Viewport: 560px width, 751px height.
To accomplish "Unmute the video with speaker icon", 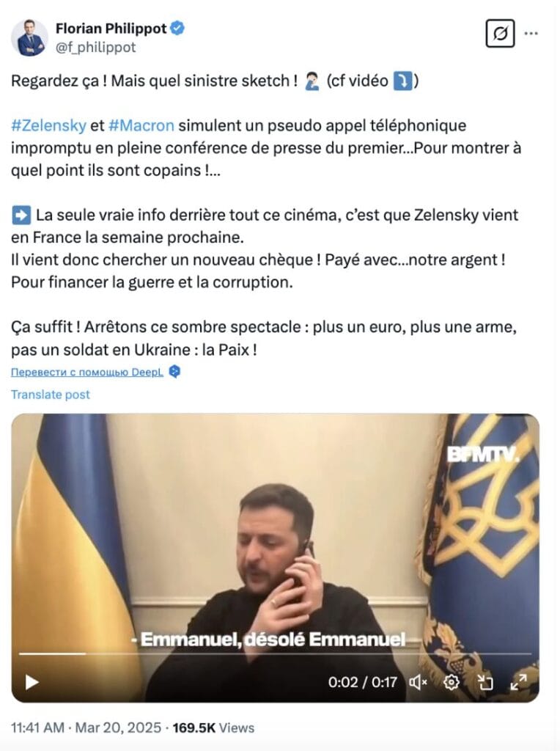I will pos(418,682).
